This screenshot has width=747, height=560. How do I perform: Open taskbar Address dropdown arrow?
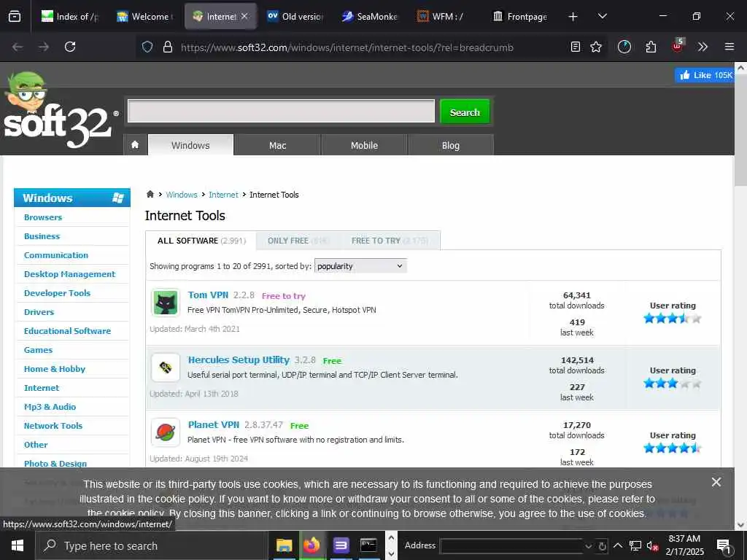(589, 545)
